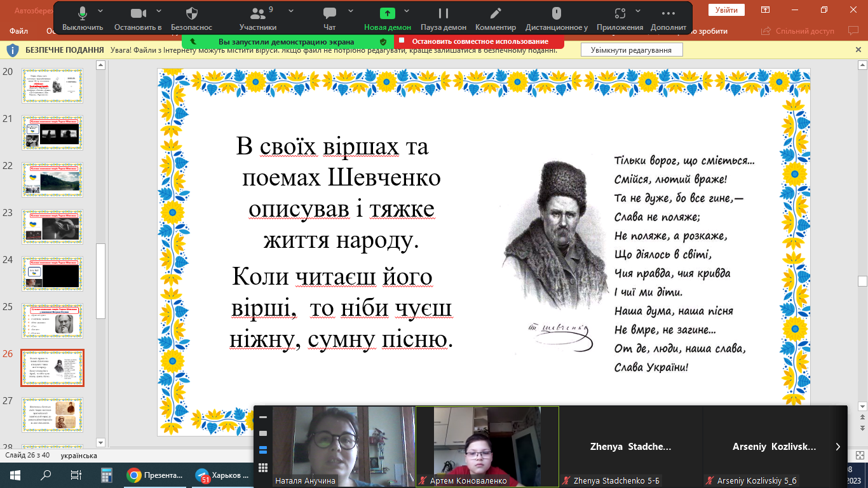
Task: Open Zoom Apps
Action: [x=620, y=18]
